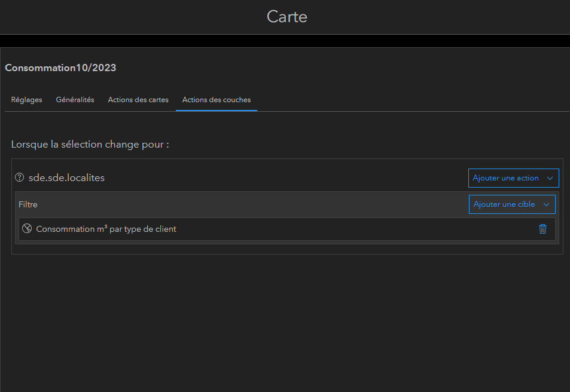Click the help icon beside sde.sde.localites
Image resolution: width=570 pixels, height=392 pixels.
pyautogui.click(x=19, y=177)
